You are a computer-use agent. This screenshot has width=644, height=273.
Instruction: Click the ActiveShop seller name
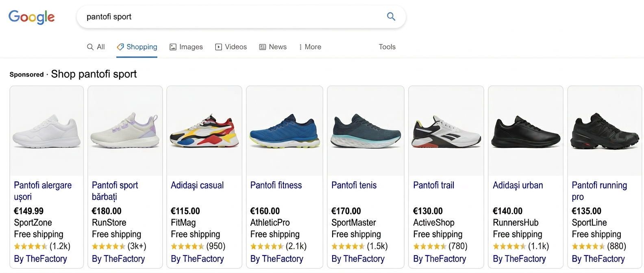pos(434,223)
